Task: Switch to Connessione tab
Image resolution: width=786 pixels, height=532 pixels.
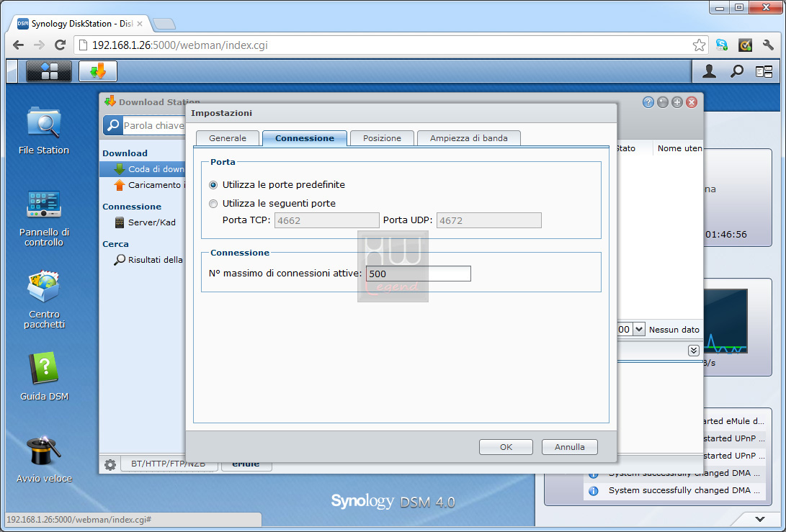Action: [x=305, y=138]
